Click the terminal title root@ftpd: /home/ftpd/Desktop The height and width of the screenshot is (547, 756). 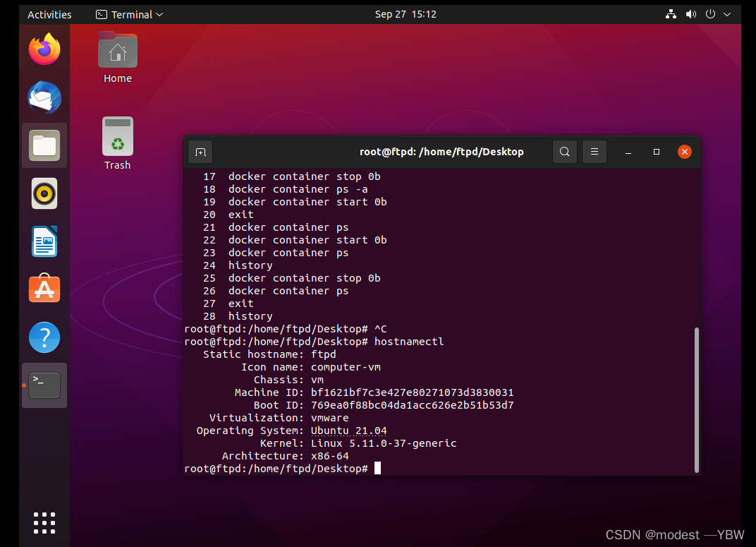441,152
